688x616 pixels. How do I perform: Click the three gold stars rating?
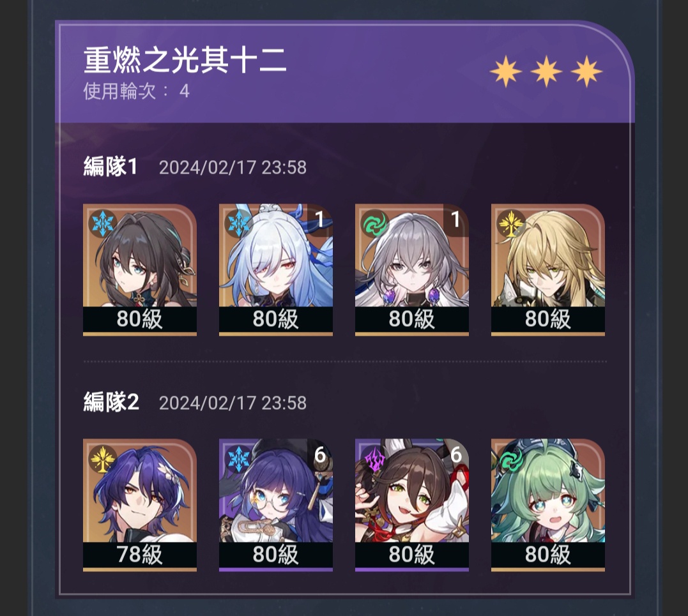(x=546, y=71)
